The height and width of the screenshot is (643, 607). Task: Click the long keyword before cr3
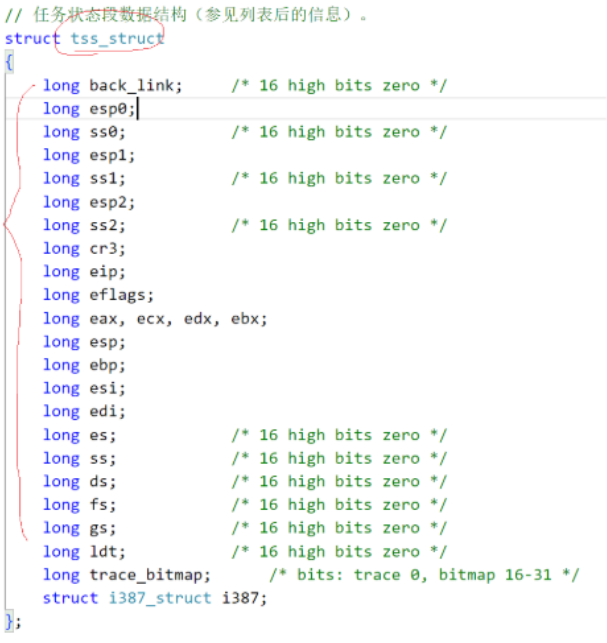[61, 248]
